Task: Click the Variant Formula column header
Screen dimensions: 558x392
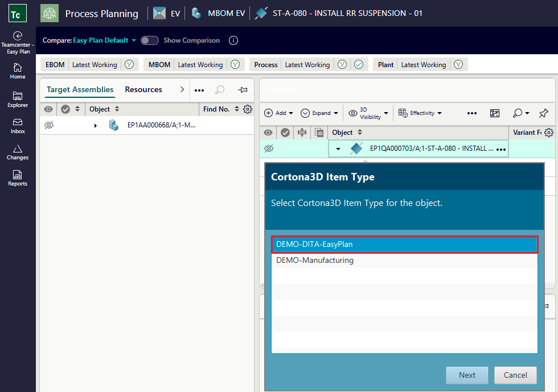Action: coord(527,133)
